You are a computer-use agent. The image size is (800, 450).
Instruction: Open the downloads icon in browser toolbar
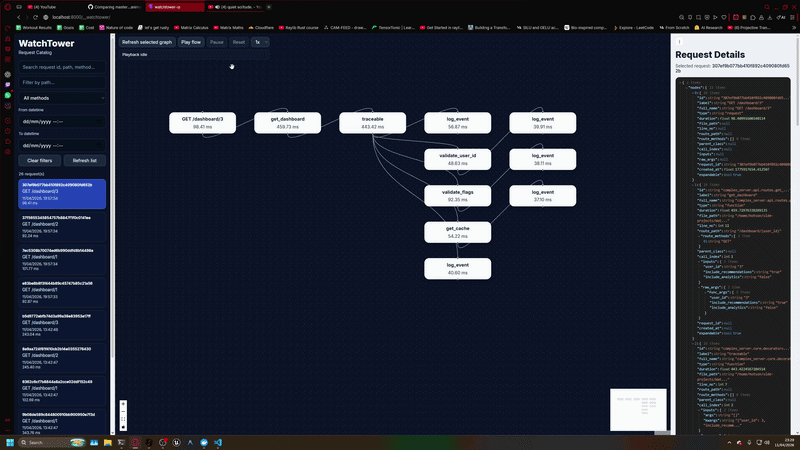pos(769,17)
